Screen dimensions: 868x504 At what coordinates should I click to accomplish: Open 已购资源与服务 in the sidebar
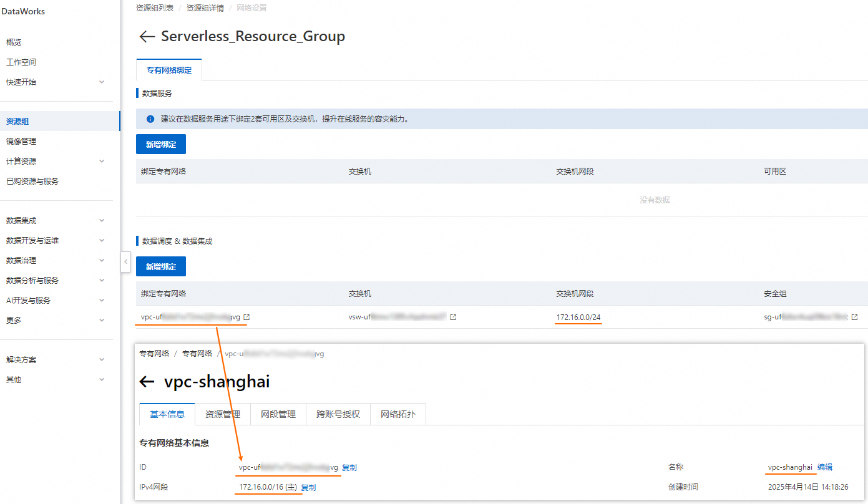click(x=32, y=182)
